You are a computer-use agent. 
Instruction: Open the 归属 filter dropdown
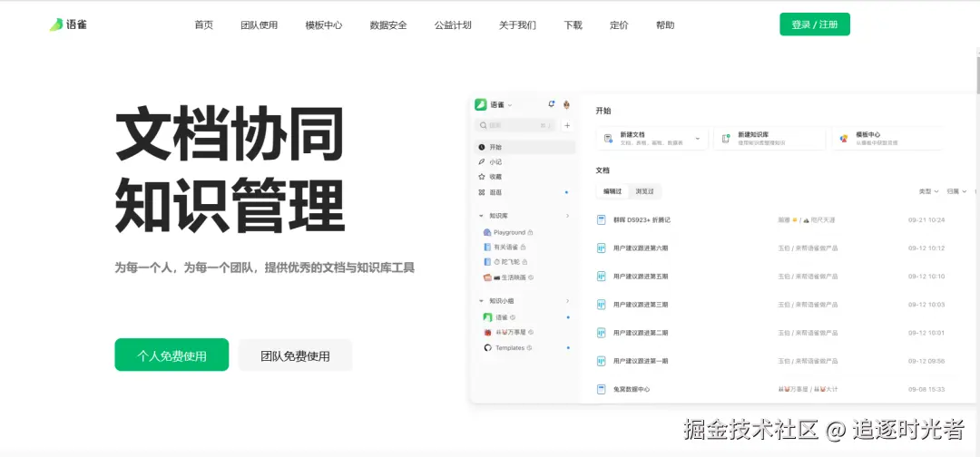(957, 191)
